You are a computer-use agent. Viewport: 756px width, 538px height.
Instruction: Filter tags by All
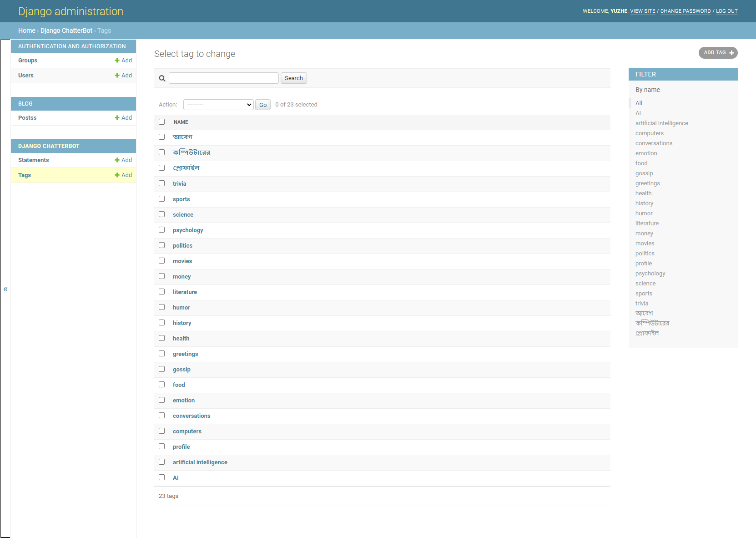point(639,103)
